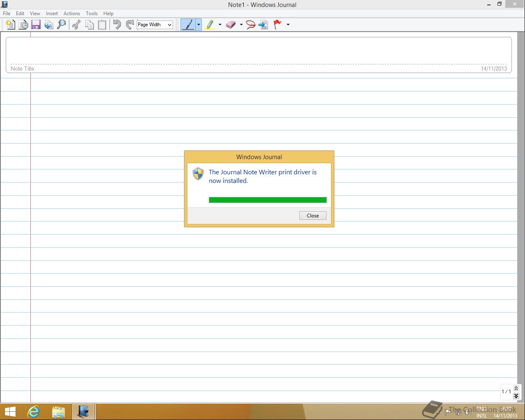Open the Help menu
The width and height of the screenshot is (525, 420).
(108, 13)
